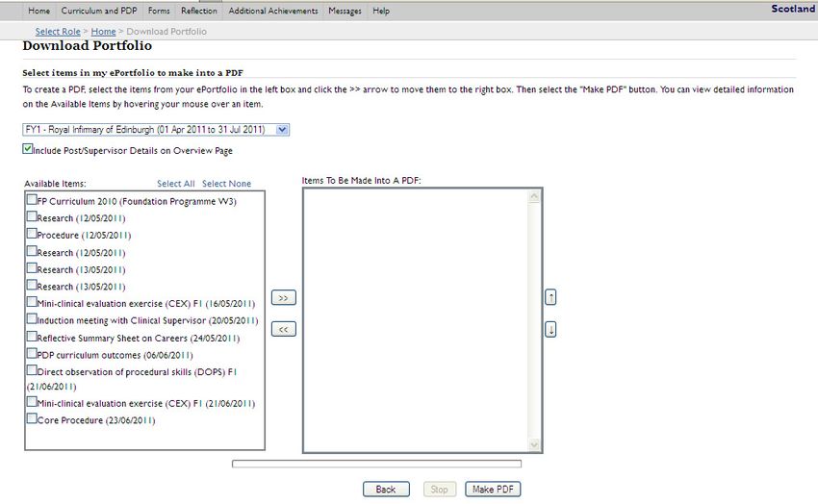This screenshot has width=818, height=504.
Task: Check Direct observation of procedural skills item
Action: 32,370
